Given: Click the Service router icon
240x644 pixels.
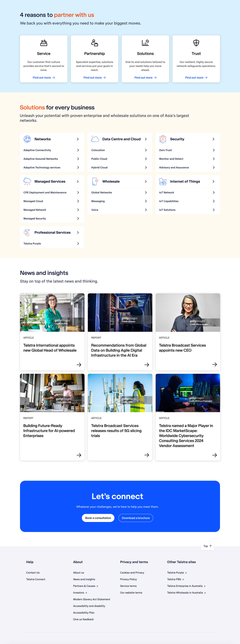Looking at the screenshot, I should click(44, 43).
